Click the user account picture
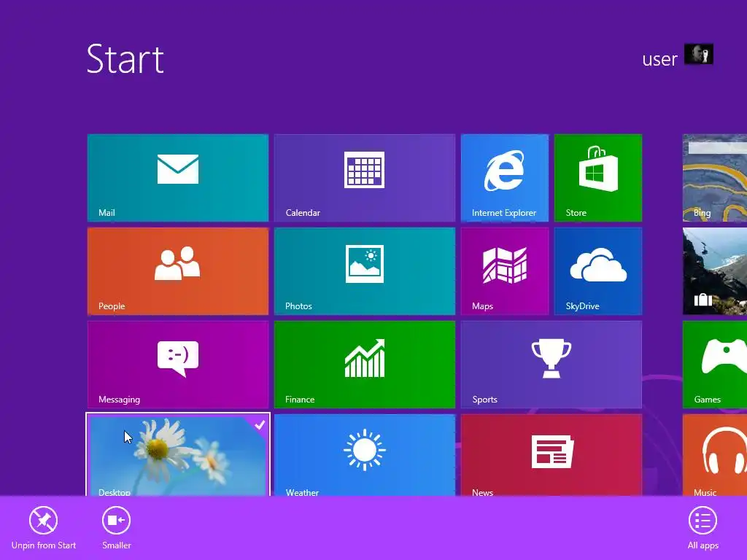Screen dimensions: 747x560 (698, 54)
